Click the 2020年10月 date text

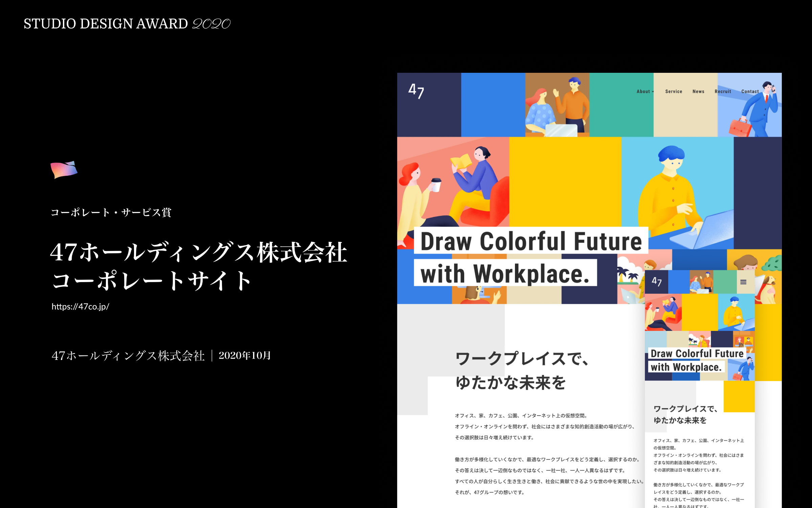click(x=245, y=355)
